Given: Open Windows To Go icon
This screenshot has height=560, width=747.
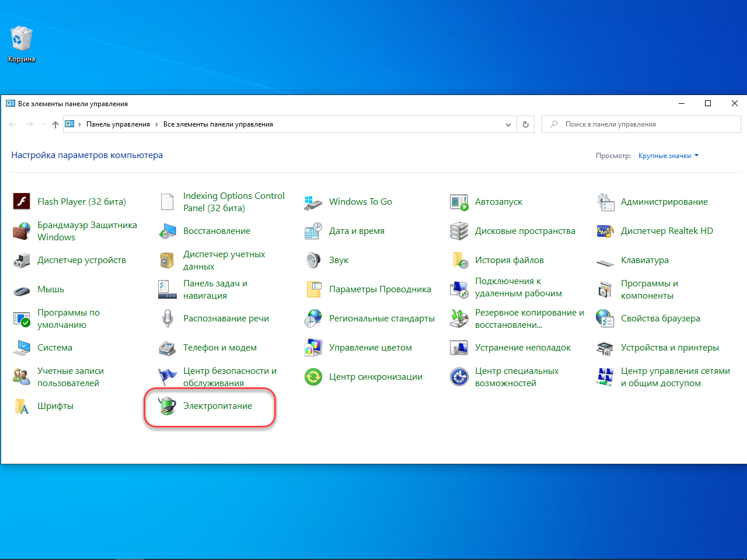Looking at the screenshot, I should coord(313,202).
